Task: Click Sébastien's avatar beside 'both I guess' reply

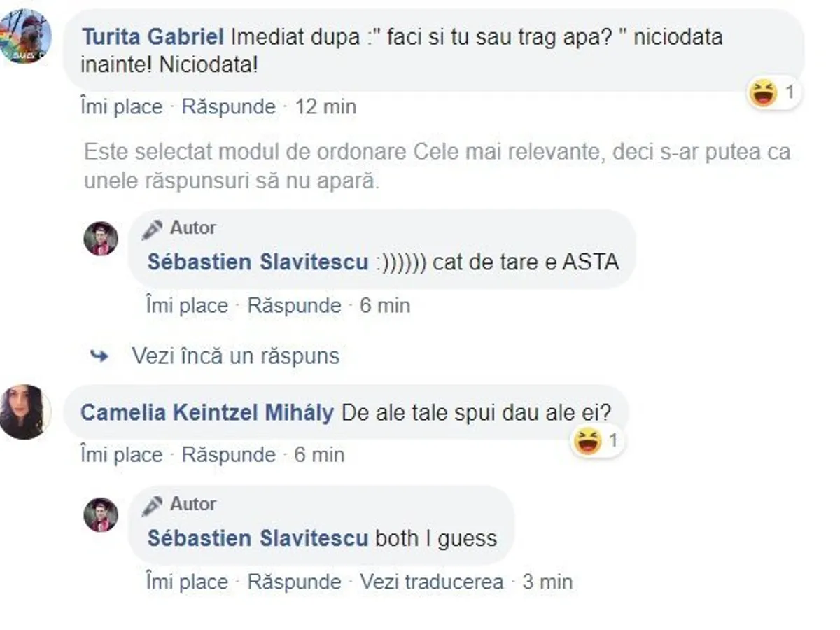Action: [101, 514]
